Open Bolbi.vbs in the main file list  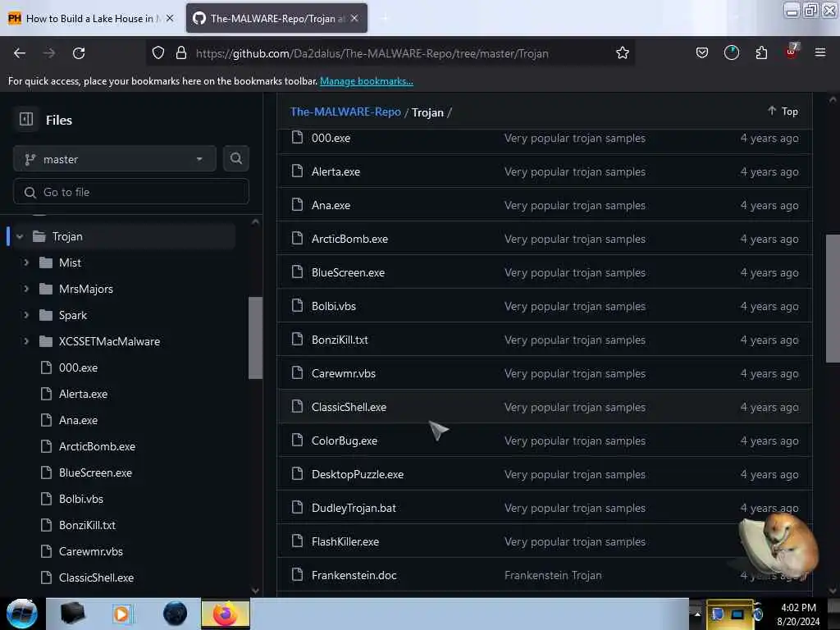coord(334,306)
